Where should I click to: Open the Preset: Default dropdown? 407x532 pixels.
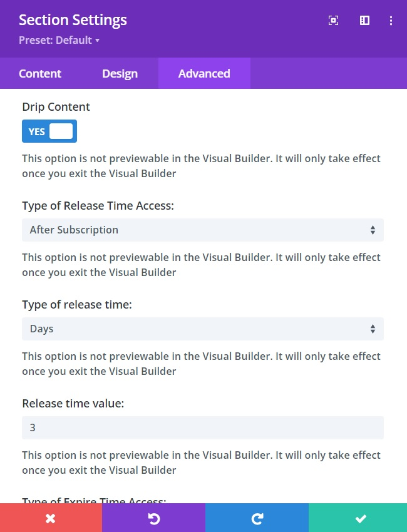coord(59,41)
